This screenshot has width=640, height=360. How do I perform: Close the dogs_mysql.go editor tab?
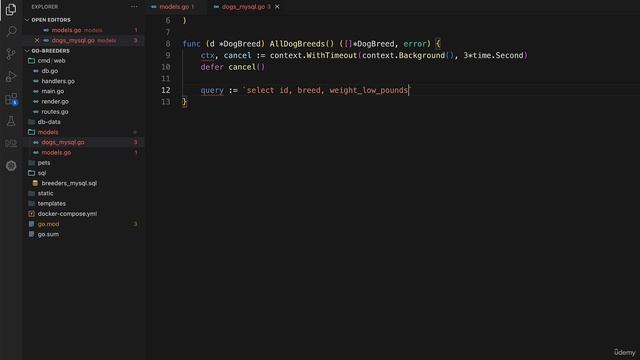(277, 7)
